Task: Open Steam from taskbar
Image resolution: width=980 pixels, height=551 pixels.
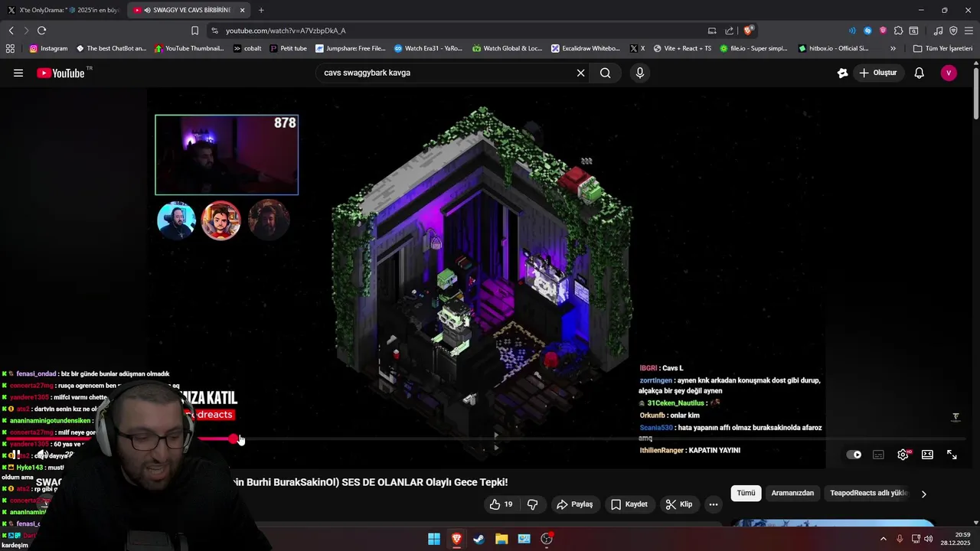Action: [479, 539]
